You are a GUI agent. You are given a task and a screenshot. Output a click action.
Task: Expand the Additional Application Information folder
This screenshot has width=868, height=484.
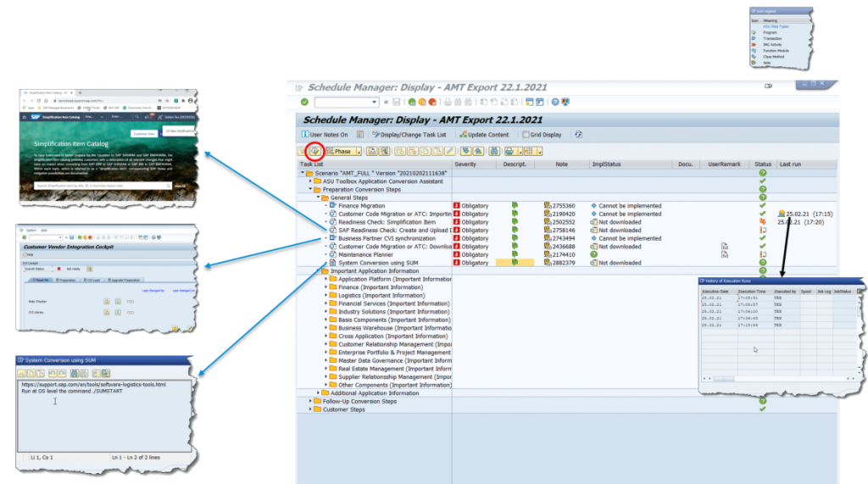point(318,392)
